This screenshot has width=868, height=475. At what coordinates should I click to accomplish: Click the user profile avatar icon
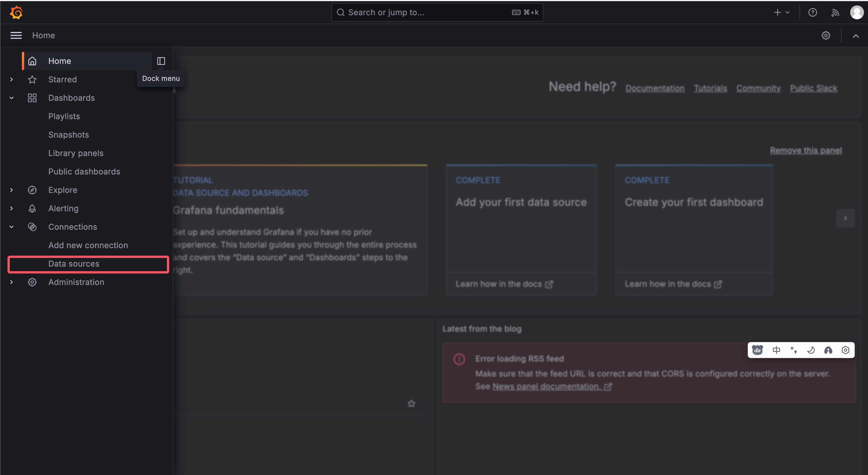856,12
